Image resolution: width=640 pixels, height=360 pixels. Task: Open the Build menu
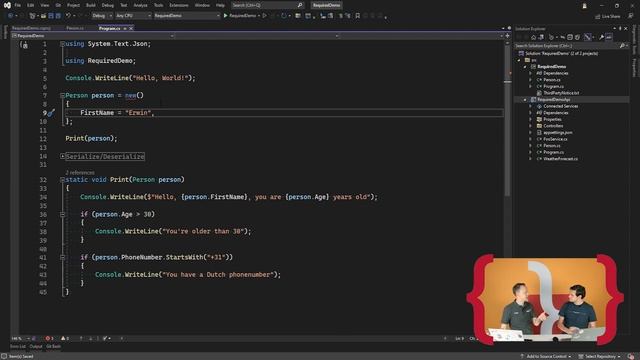click(x=91, y=5)
